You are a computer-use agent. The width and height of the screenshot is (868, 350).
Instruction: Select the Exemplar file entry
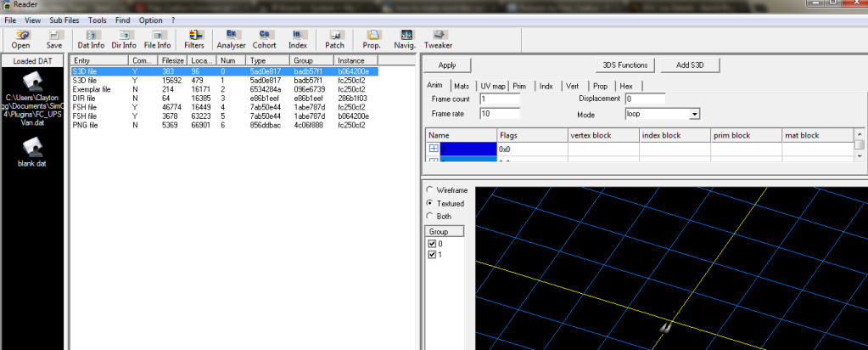point(224,89)
